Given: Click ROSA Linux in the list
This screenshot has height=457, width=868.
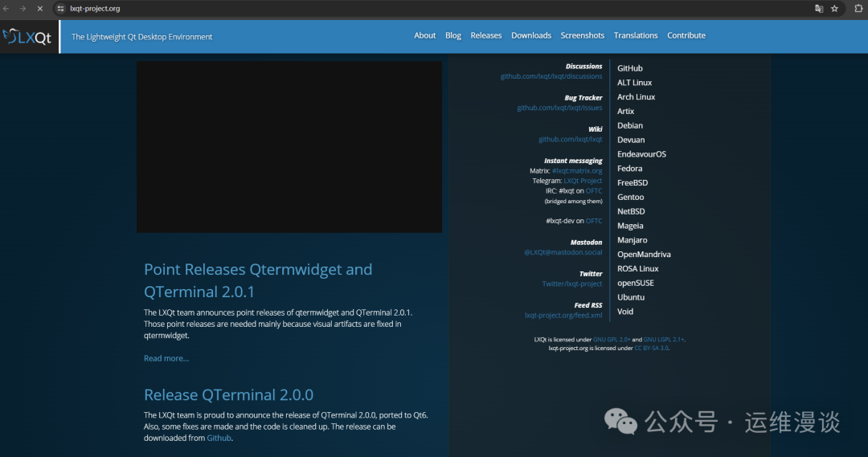Looking at the screenshot, I should click(x=637, y=269).
